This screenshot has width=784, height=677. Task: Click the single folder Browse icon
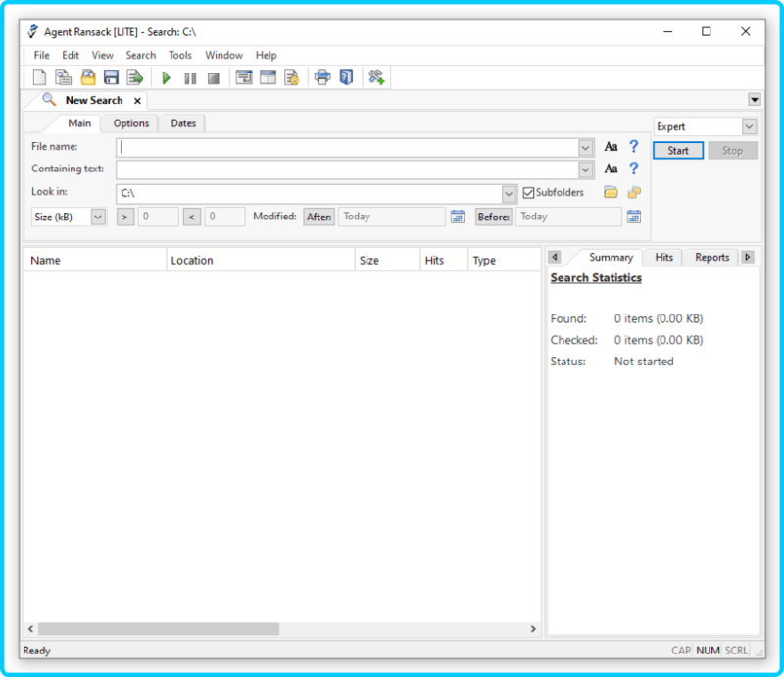611,192
